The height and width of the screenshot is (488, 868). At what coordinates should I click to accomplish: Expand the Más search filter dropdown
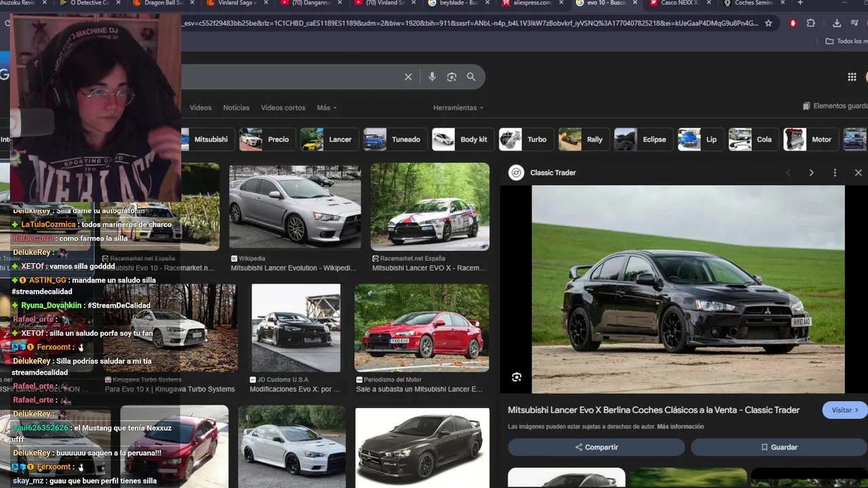click(327, 108)
